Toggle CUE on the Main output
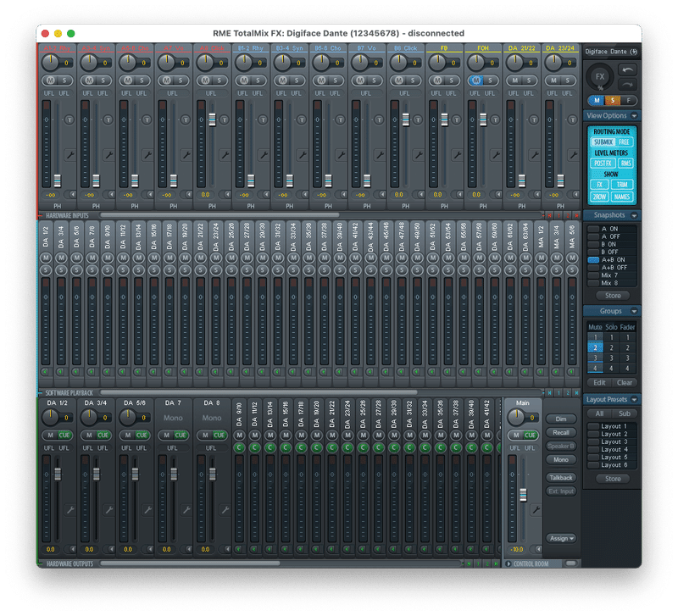This screenshot has height=616, width=678. [x=531, y=436]
